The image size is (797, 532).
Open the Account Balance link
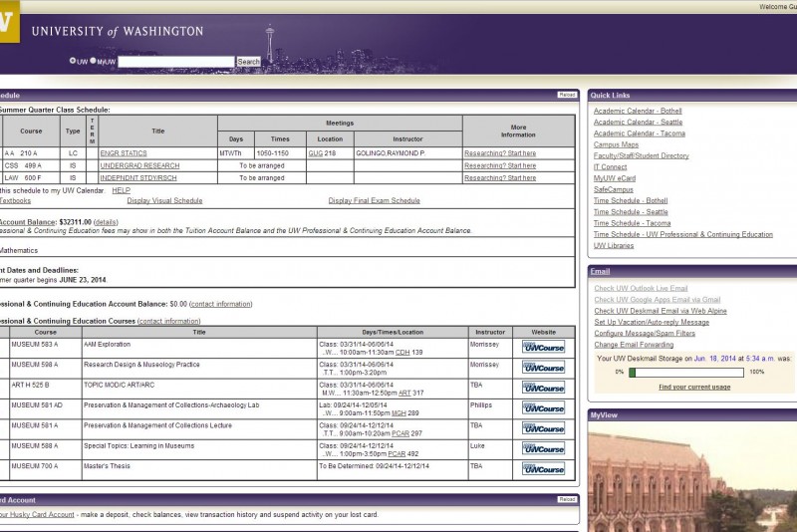pos(27,222)
